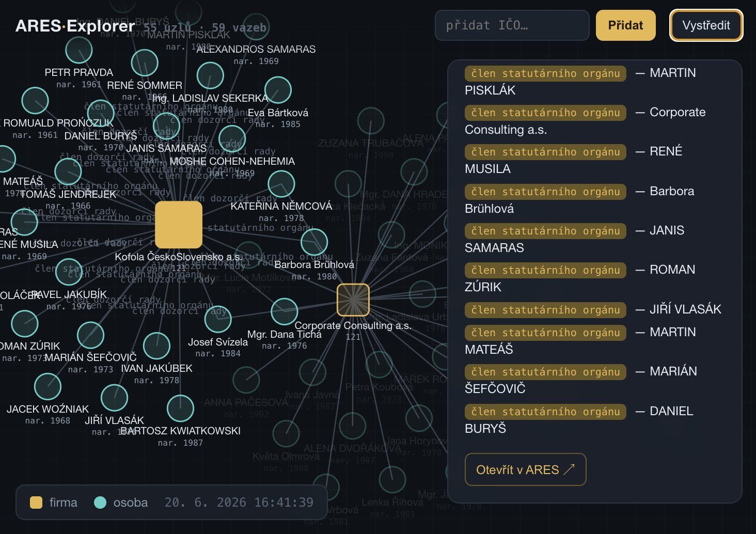Viewport: 756px width, 534px height.
Task: Click the DANIEL BURYŠ row in panel
Action: click(x=595, y=420)
